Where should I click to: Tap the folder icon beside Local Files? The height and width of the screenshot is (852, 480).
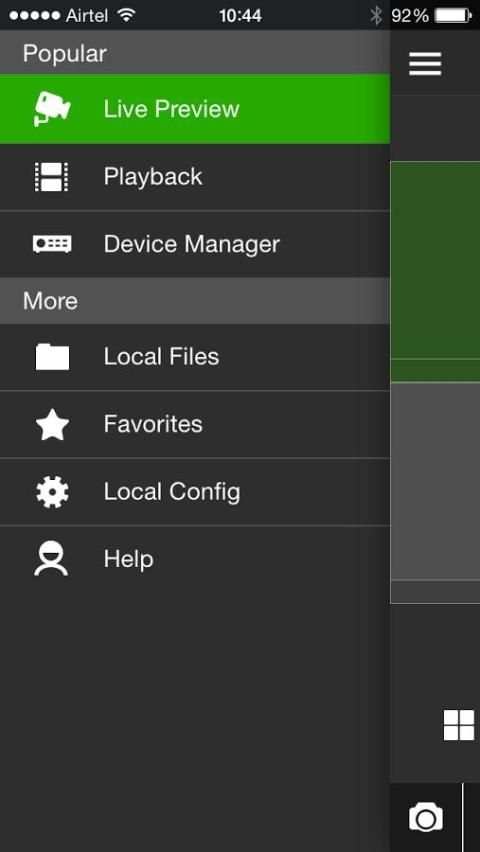[52, 357]
